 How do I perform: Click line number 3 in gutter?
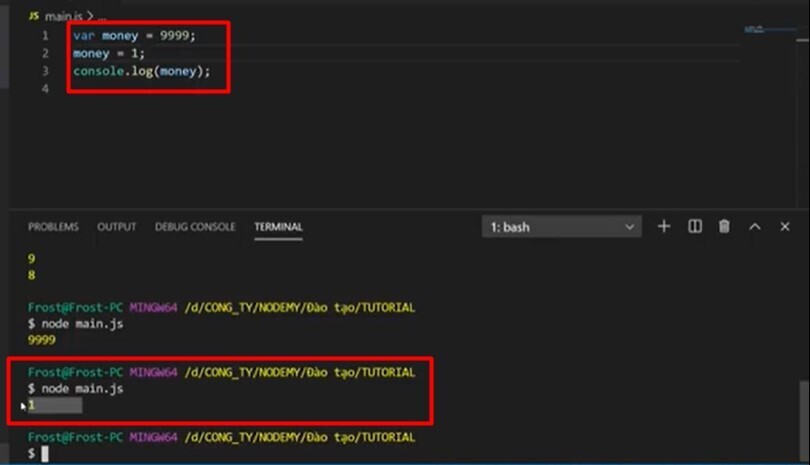pyautogui.click(x=45, y=71)
